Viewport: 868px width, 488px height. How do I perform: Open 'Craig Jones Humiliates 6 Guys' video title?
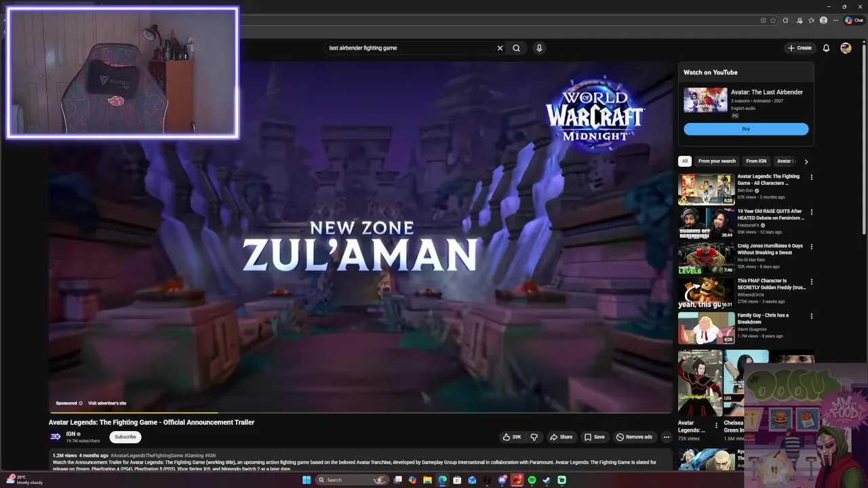pyautogui.click(x=770, y=249)
